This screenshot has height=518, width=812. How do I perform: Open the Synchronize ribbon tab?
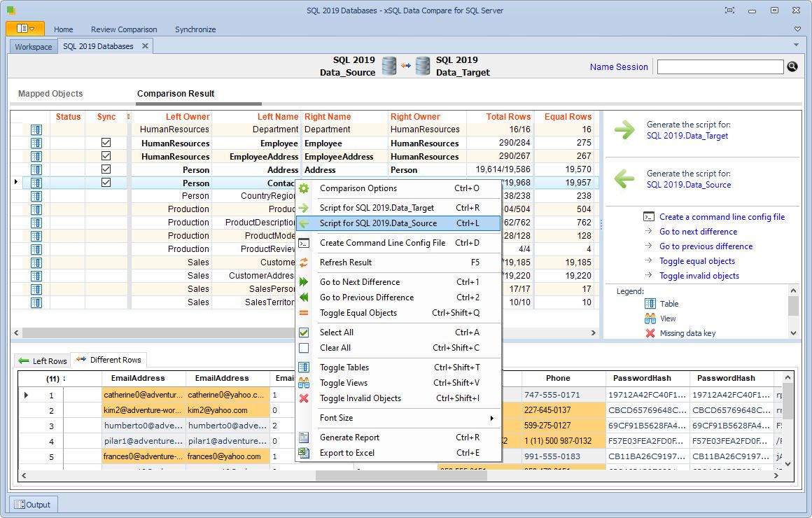pos(195,29)
